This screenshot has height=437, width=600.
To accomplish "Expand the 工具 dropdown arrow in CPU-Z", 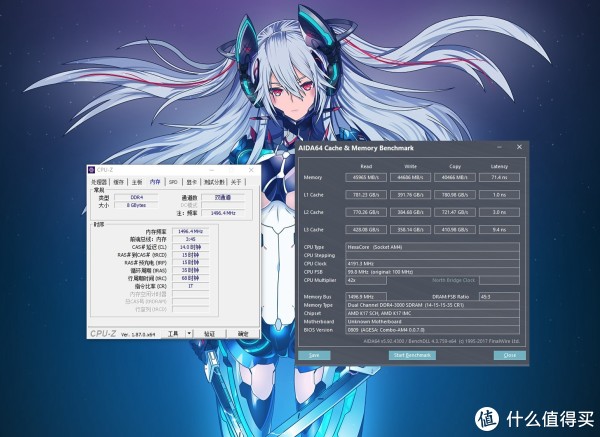I will [x=189, y=334].
